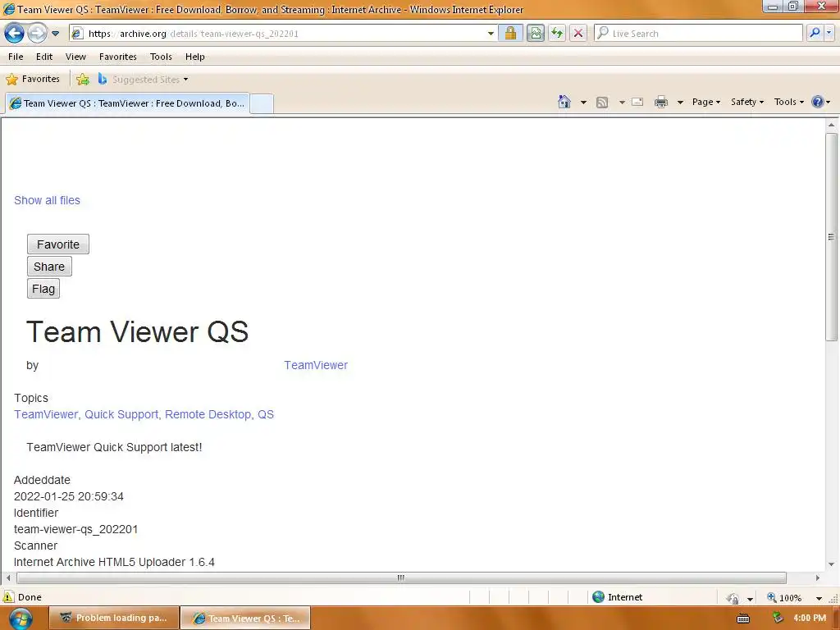This screenshot has width=840, height=630.
Task: Click the status bar warning icon
Action: tap(8, 597)
